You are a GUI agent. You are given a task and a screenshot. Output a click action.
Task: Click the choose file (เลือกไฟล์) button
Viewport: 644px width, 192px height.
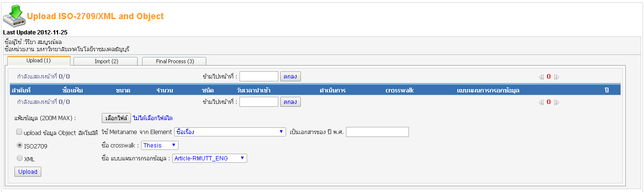coord(117,118)
